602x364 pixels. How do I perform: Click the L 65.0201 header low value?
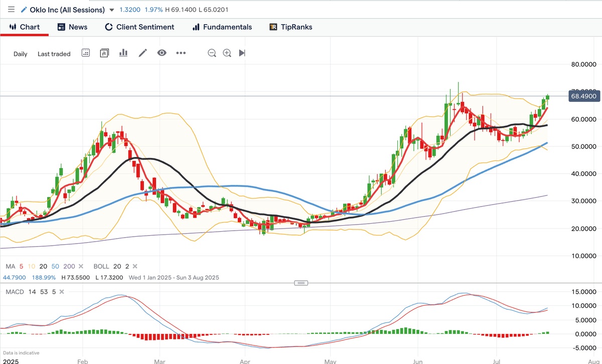[x=213, y=10]
